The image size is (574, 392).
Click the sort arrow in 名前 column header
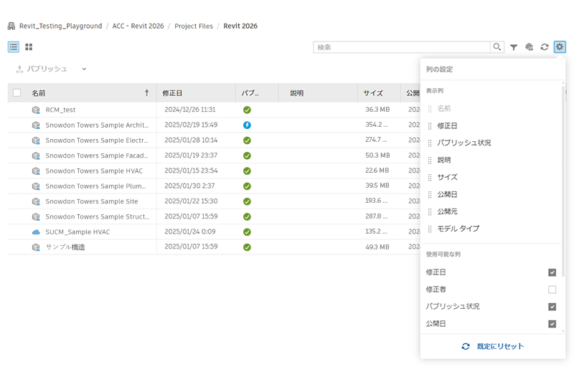(147, 93)
